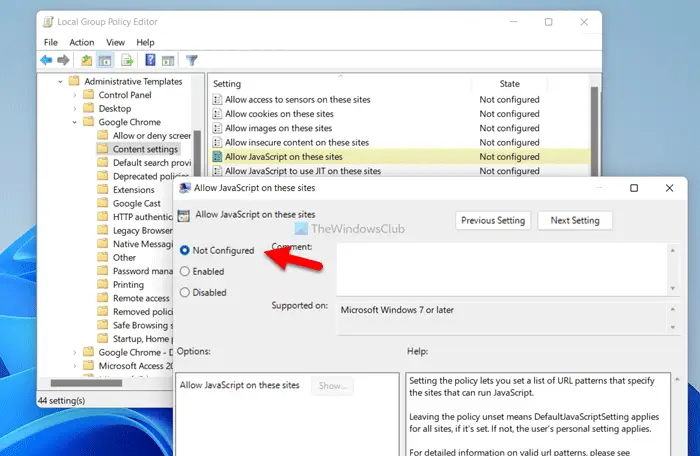700x456 pixels.
Task: Click the Google Cast folder icon
Action: pyautogui.click(x=103, y=203)
